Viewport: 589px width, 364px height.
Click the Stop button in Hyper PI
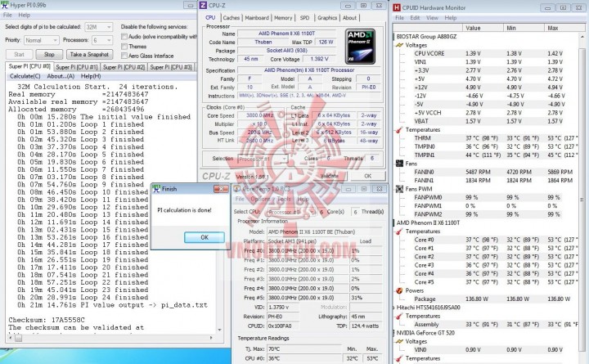49,55
